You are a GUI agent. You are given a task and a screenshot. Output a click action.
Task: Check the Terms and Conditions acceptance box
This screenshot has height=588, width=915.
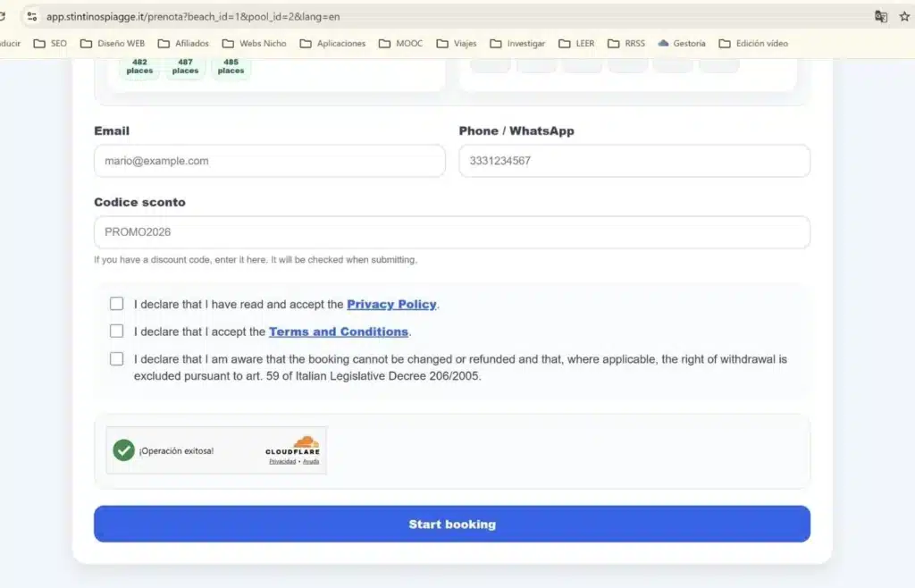117,332
